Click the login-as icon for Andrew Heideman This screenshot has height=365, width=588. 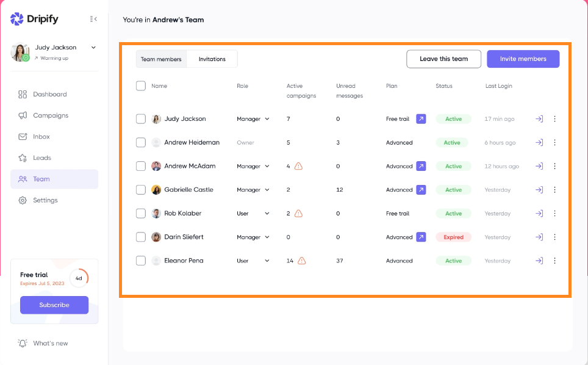539,143
